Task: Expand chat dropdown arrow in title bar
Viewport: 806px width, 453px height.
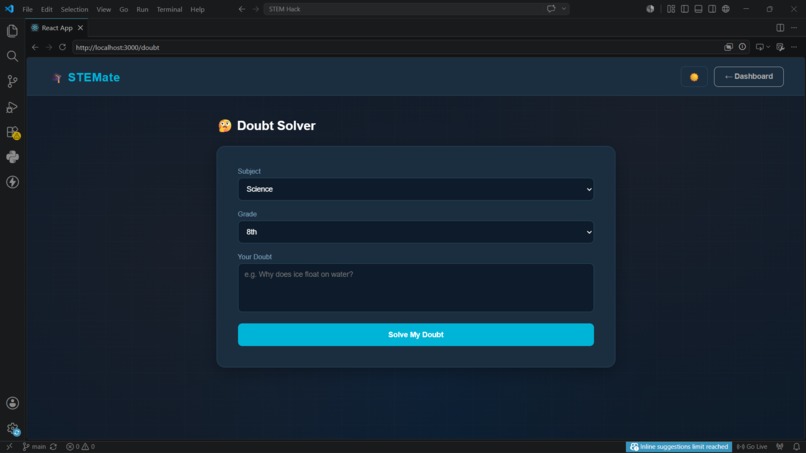Action: point(563,9)
